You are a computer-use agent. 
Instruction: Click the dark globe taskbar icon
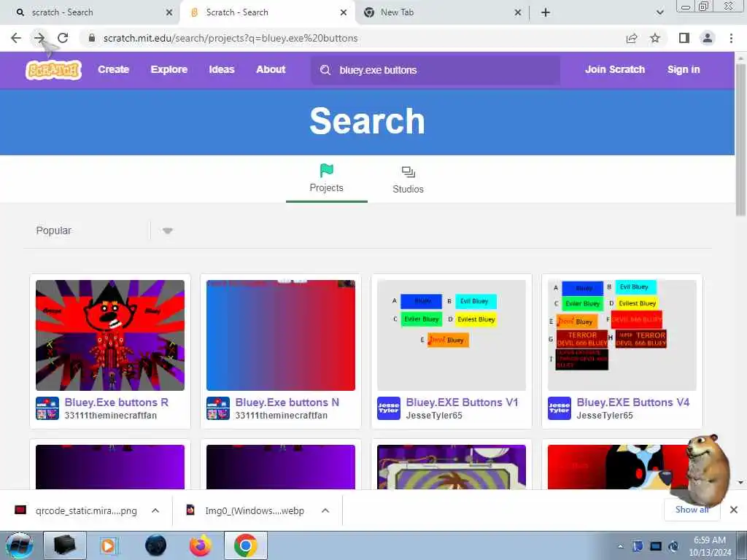155,545
